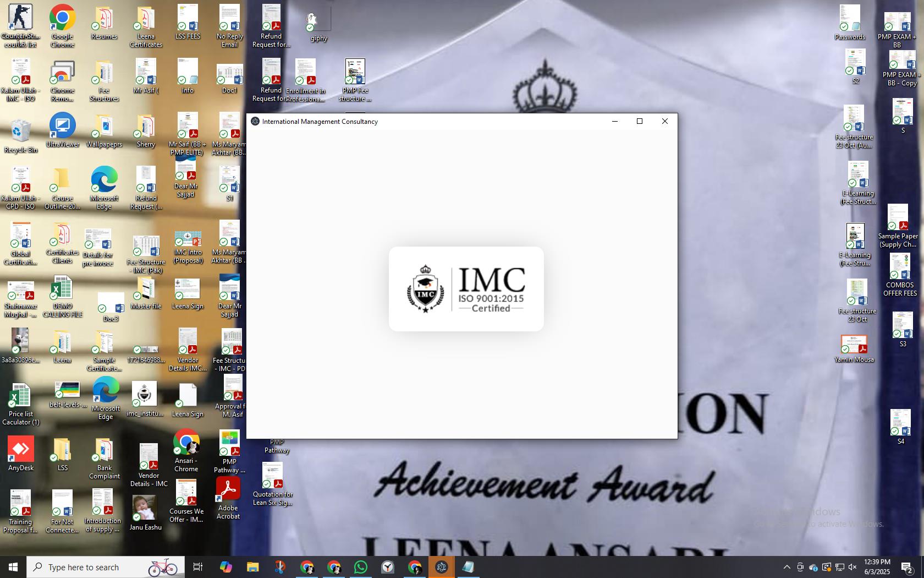Open the Bank Complaint folder
The height and width of the screenshot is (578, 924).
(104, 459)
